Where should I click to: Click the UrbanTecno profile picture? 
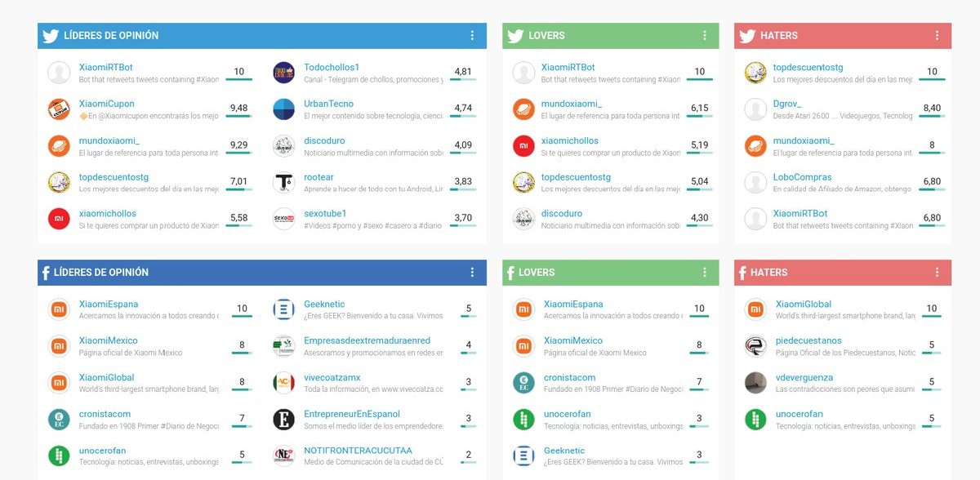point(284,109)
